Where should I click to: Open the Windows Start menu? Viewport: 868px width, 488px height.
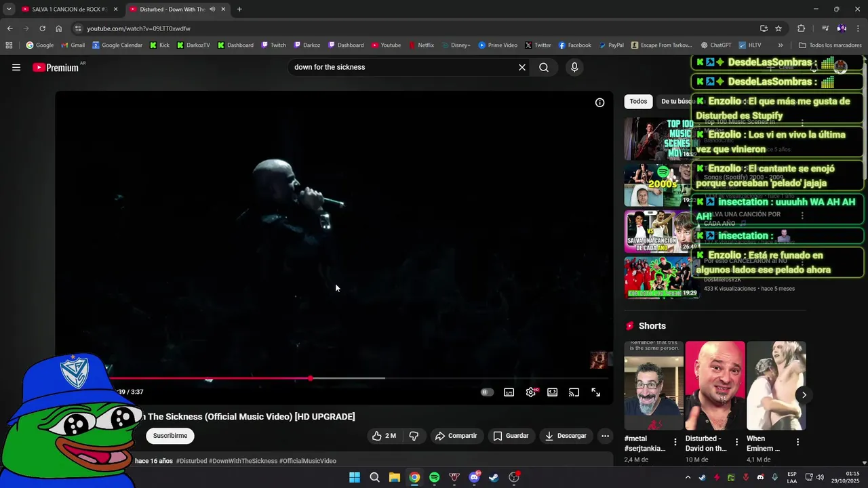[355, 477]
